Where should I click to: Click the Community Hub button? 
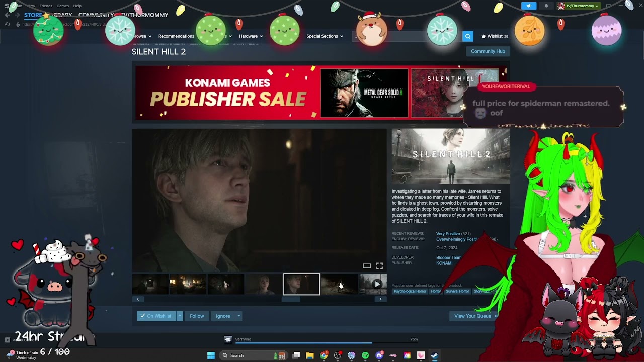[x=488, y=51]
